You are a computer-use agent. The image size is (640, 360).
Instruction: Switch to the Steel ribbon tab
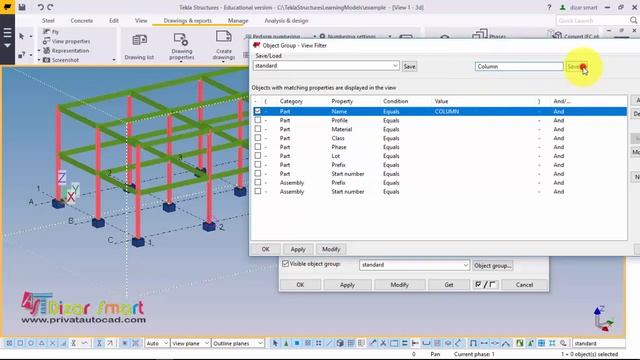(48, 20)
